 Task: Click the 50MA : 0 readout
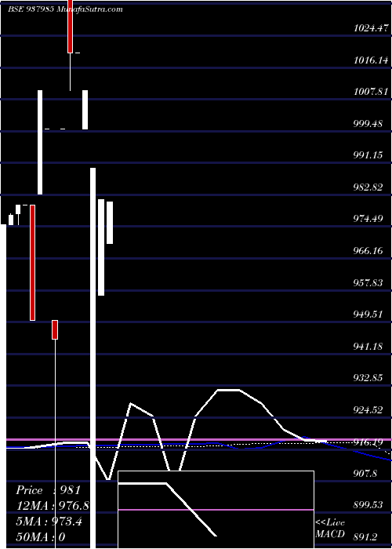tap(41, 537)
